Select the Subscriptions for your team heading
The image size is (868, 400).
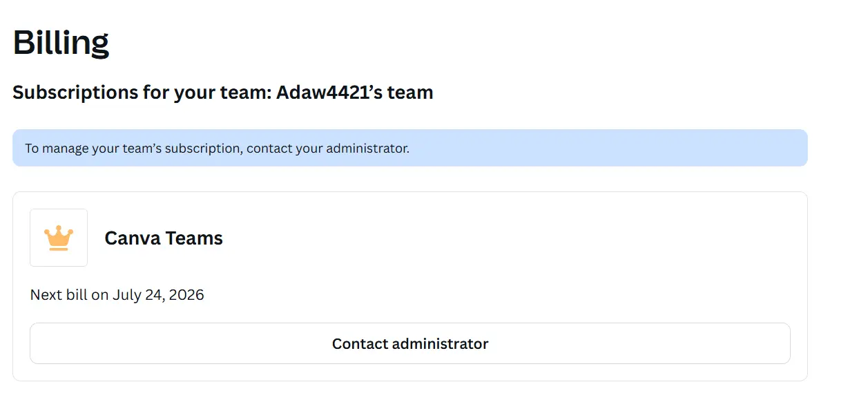(223, 92)
